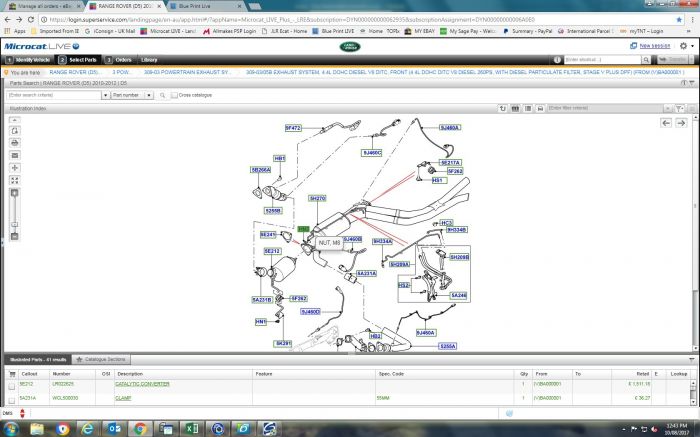Screen dimensions: 700x437
Task: Click the 5E212 callout label on the diagram
Action: click(x=272, y=251)
